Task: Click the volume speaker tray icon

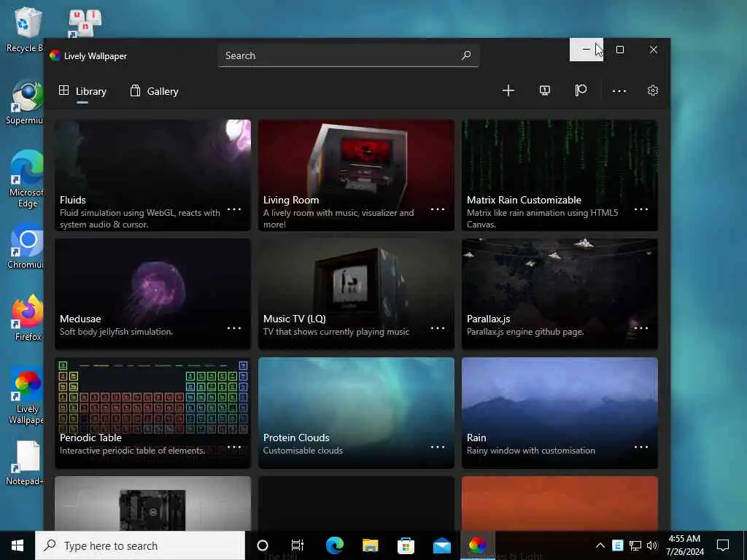Action: (x=652, y=545)
